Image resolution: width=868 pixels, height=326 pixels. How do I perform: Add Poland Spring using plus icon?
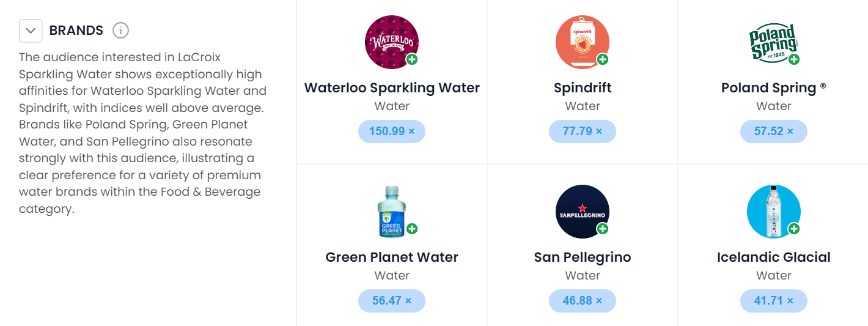click(794, 59)
